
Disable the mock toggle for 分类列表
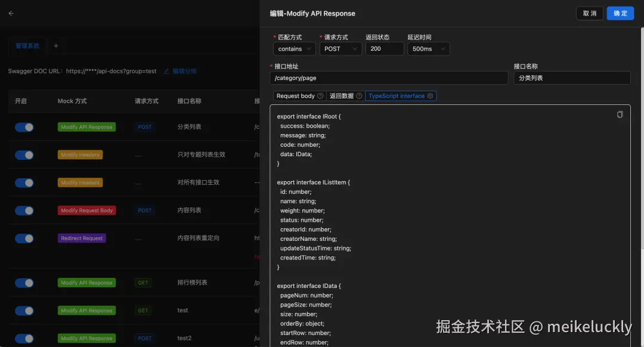pyautogui.click(x=24, y=126)
